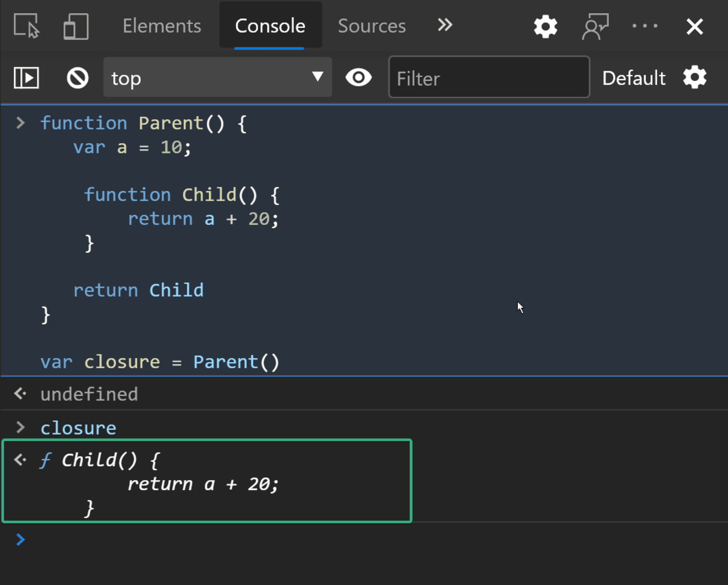Click the send feedback icon
Image resolution: width=728 pixels, height=585 pixels.
595,26
